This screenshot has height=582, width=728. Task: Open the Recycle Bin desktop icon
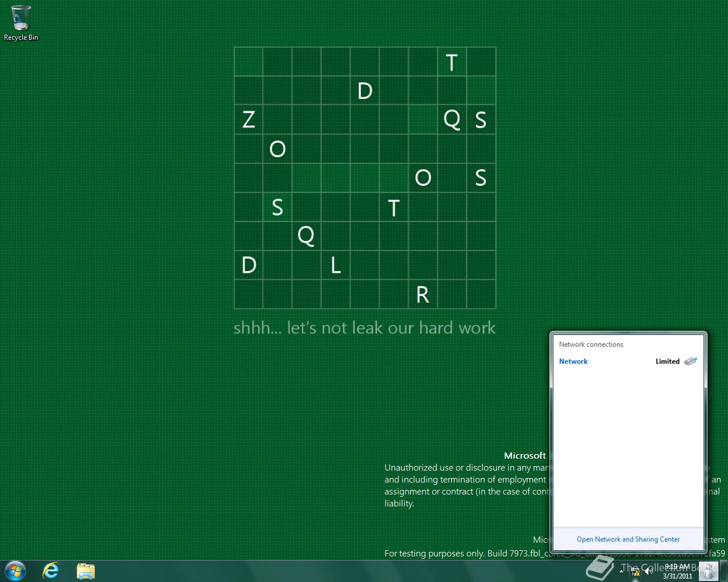pyautogui.click(x=21, y=23)
